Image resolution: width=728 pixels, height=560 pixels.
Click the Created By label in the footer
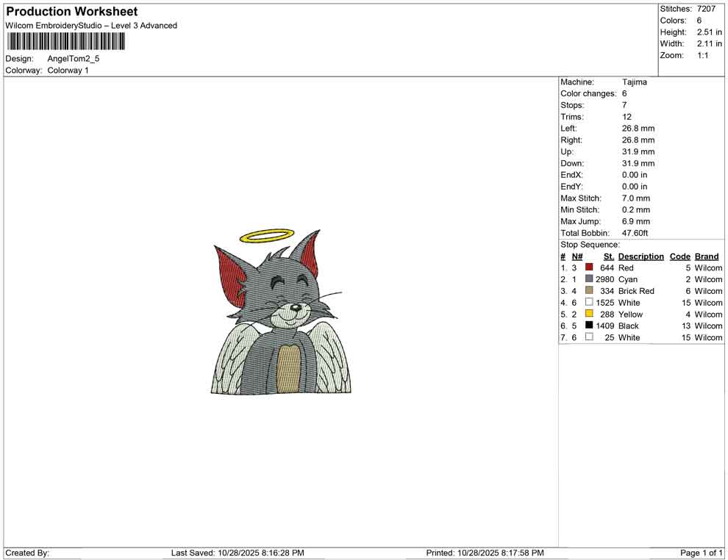(x=27, y=553)
